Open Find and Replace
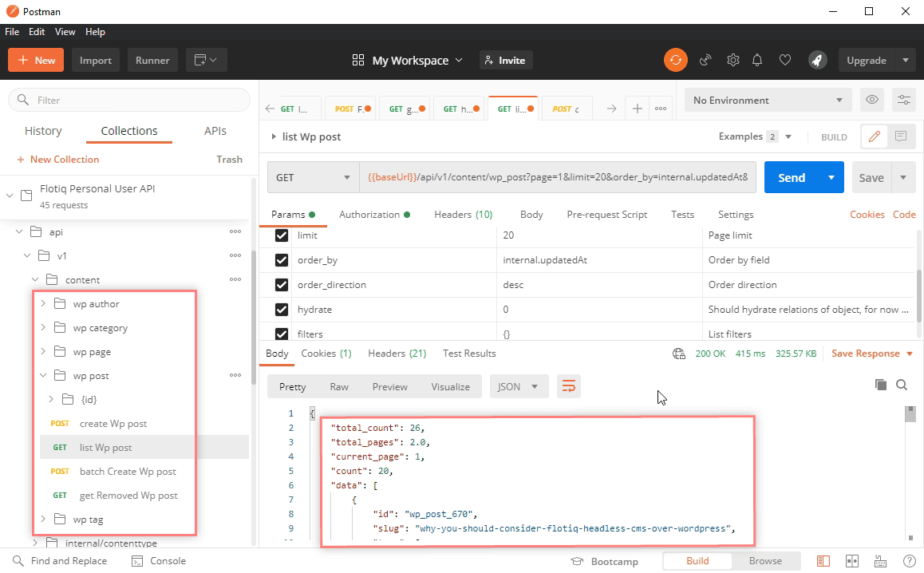Image resolution: width=924 pixels, height=573 pixels. 60,560
